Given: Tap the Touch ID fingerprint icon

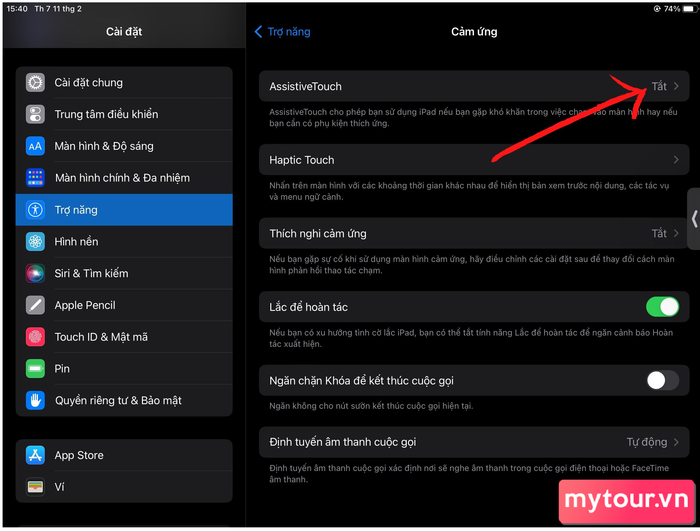Looking at the screenshot, I should point(35,337).
